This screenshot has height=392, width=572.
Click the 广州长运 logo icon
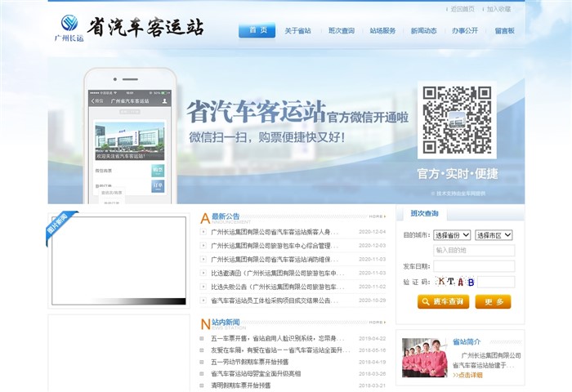point(69,28)
